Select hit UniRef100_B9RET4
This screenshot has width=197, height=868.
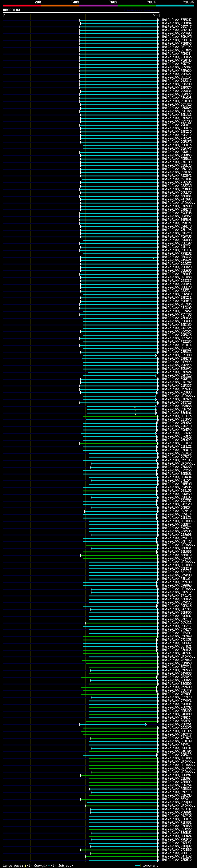(x=176, y=40)
